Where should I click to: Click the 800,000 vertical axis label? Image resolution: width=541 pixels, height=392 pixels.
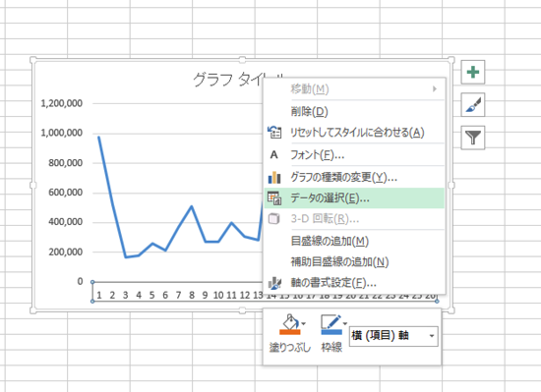point(66,162)
